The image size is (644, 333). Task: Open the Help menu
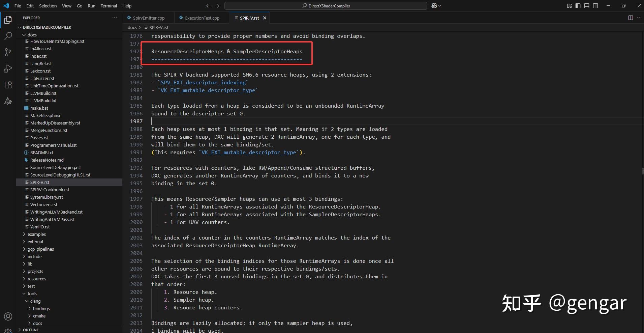(127, 6)
